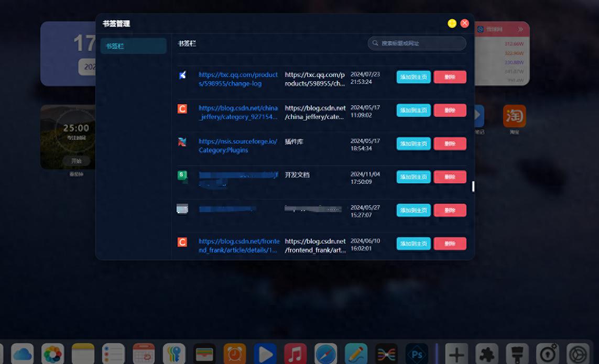The width and height of the screenshot is (599, 364).
Task: Add the 2024/05/27 bookmark to homepage
Action: (x=413, y=210)
